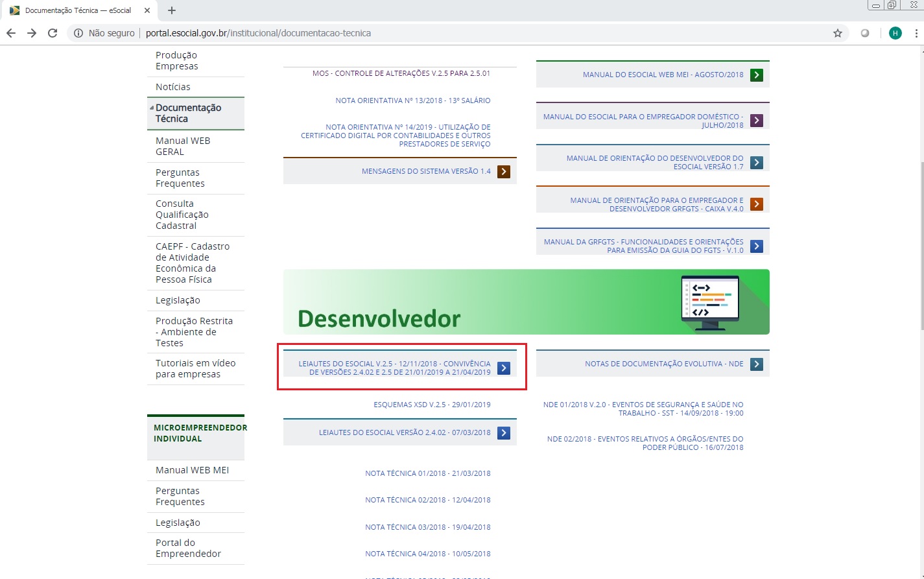Open Esquemas XSD v.2.5 29/01/2019 link
The width and height of the screenshot is (924, 579).
tap(432, 405)
